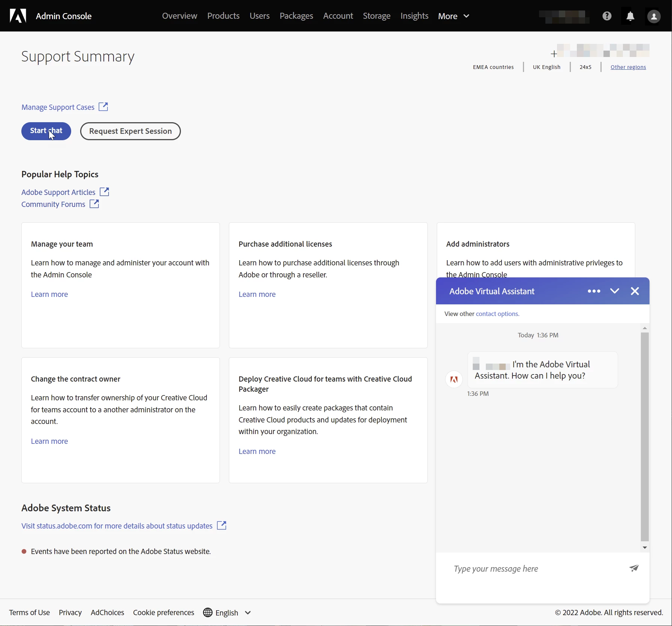Click the Purchase additional licenses card title

click(285, 244)
